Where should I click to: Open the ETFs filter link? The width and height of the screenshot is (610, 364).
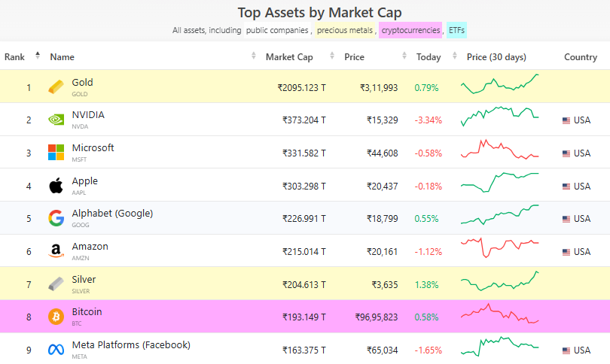click(456, 30)
